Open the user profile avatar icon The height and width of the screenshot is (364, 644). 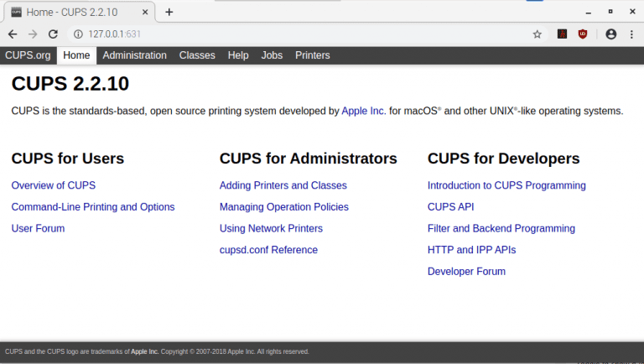click(610, 34)
